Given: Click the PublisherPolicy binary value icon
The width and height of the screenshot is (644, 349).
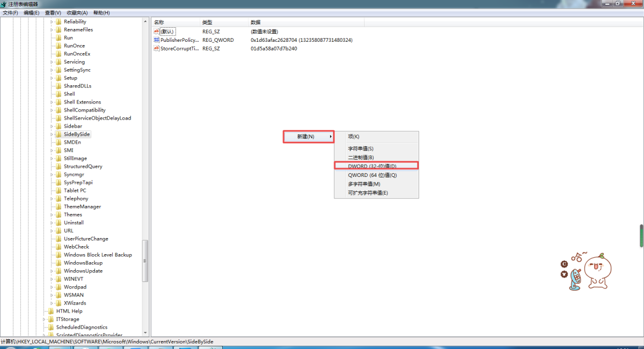Looking at the screenshot, I should pos(157,40).
